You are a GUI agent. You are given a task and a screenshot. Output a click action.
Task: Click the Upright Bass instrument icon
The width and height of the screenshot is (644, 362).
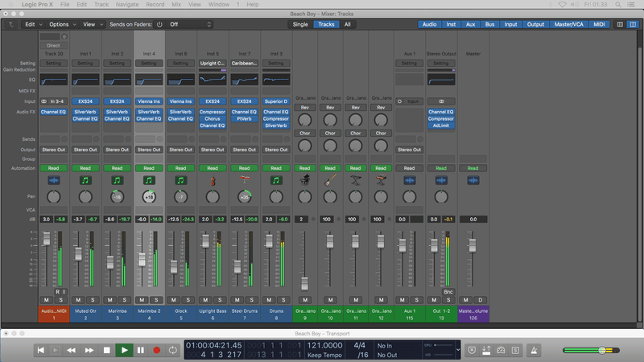(213, 180)
